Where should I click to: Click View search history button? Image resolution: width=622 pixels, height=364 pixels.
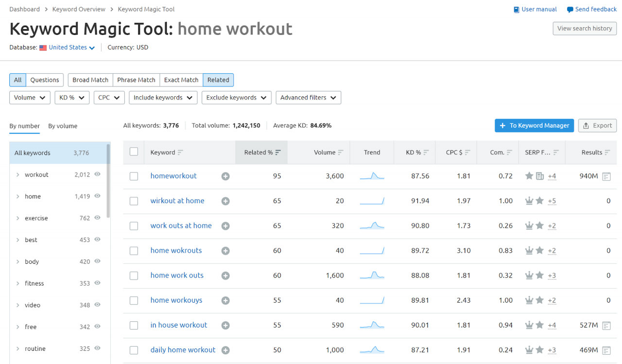pyautogui.click(x=585, y=28)
